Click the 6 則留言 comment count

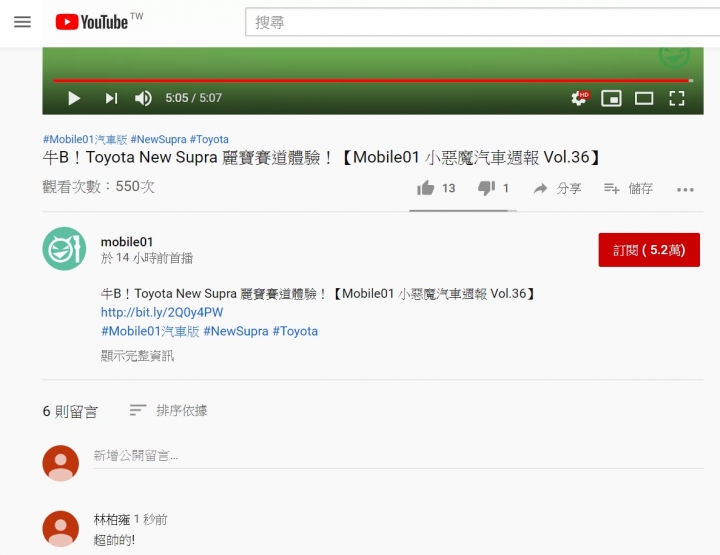(x=70, y=411)
